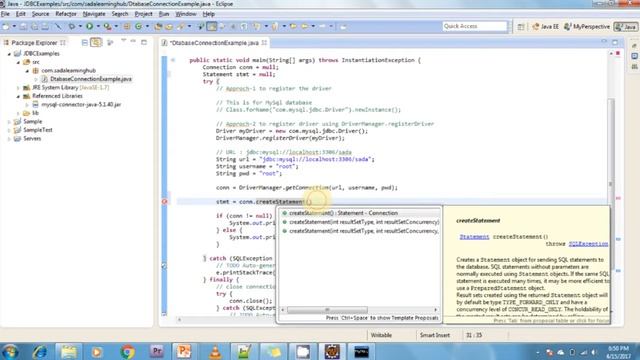The width and height of the screenshot is (640, 360).
Task: Click the Smart Insert status bar entry
Action: tap(435, 335)
